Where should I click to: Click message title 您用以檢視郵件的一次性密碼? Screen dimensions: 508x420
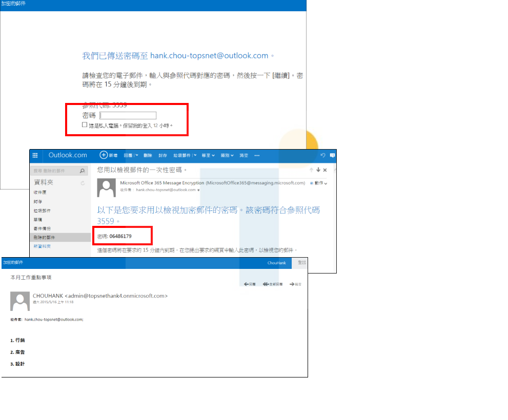pyautogui.click(x=142, y=170)
